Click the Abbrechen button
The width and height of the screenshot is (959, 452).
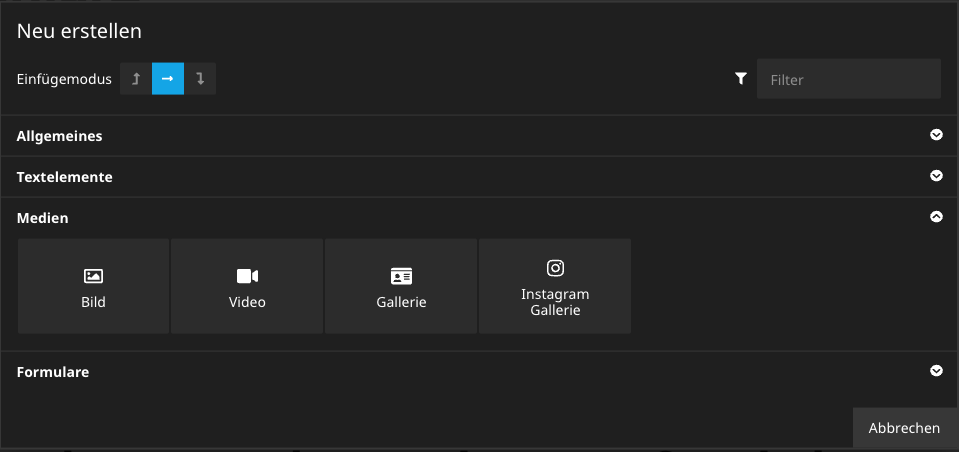pos(904,428)
